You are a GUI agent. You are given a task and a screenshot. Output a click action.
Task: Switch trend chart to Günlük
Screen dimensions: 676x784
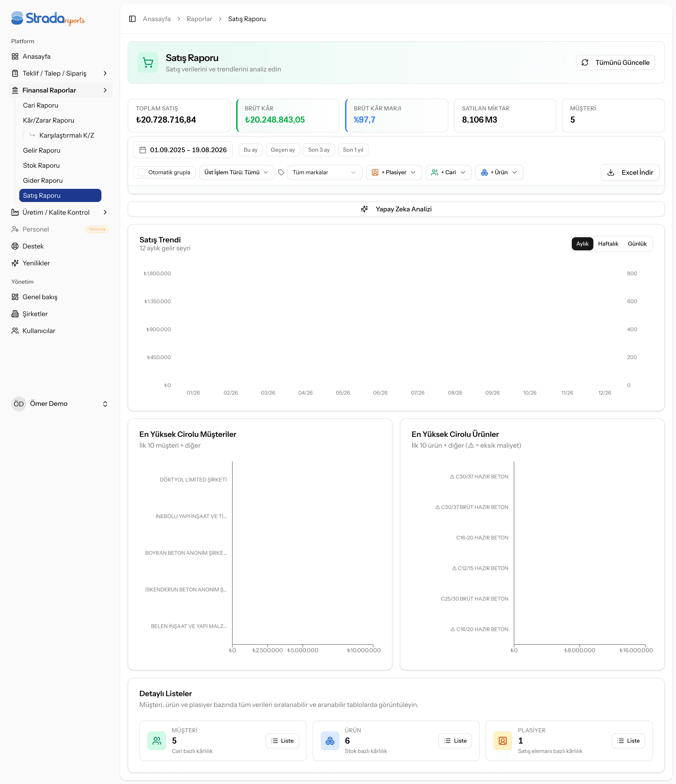tap(637, 244)
